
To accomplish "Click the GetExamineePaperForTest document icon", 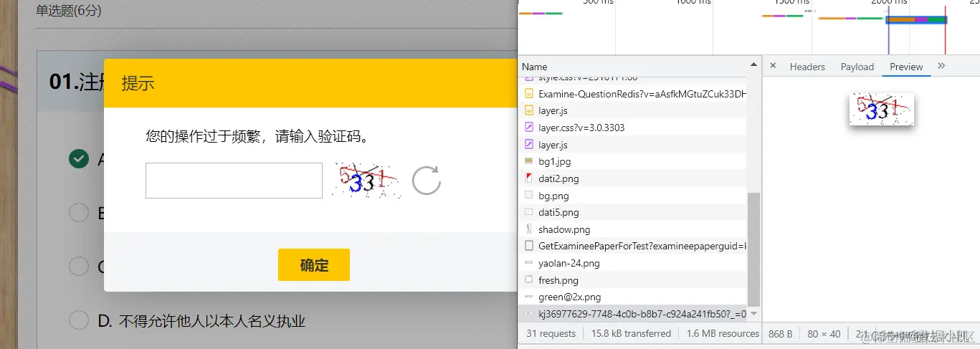I will click(x=529, y=246).
